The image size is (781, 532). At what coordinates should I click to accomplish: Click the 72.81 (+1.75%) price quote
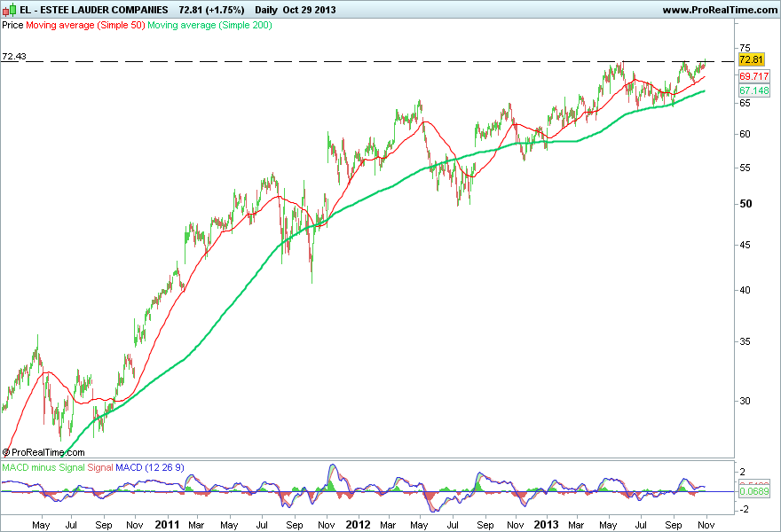pos(212,10)
